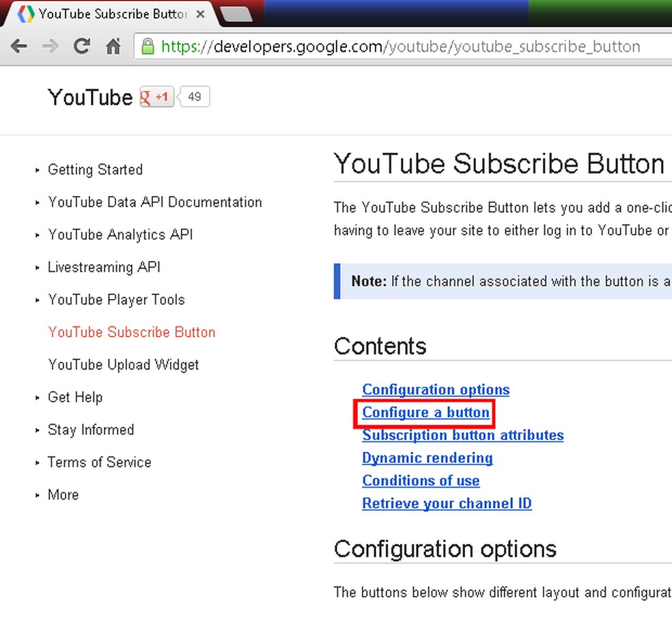Open Subscription button attributes
The height and width of the screenshot is (620, 672).
(462, 435)
